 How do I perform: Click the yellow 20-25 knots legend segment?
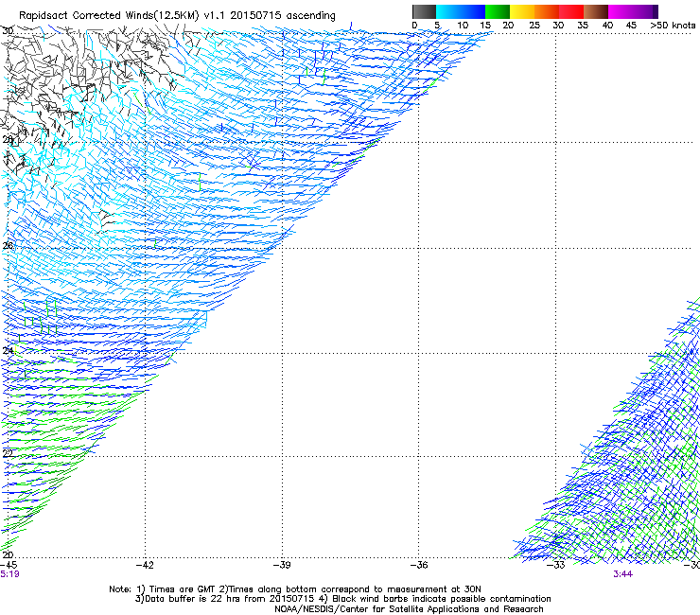coord(522,11)
